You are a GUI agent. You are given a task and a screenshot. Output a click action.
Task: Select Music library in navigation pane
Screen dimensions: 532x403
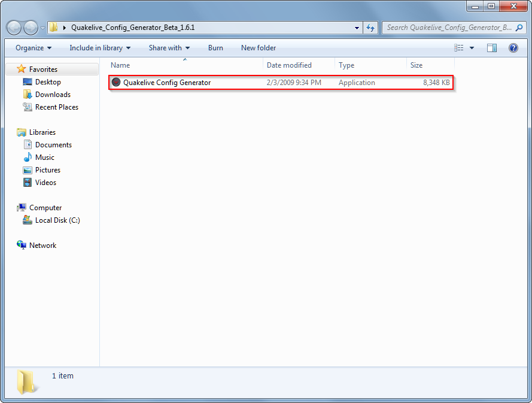pyautogui.click(x=44, y=157)
